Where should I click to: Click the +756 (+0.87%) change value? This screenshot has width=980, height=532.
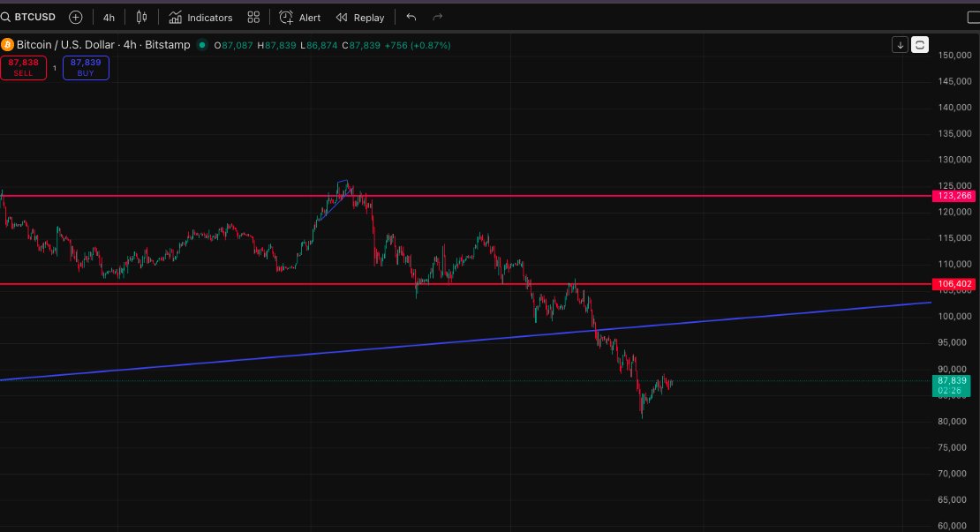tap(417, 46)
